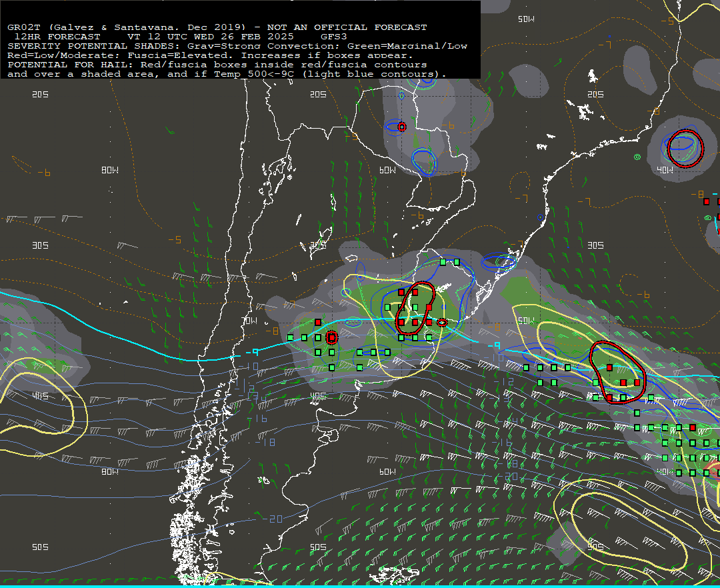Click the large red hail contour over Uruguay

pos(415,307)
